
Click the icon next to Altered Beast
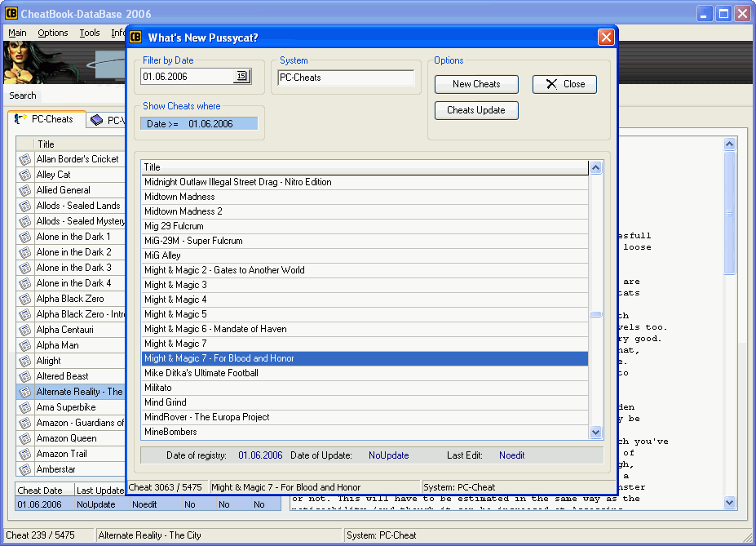[x=24, y=376]
